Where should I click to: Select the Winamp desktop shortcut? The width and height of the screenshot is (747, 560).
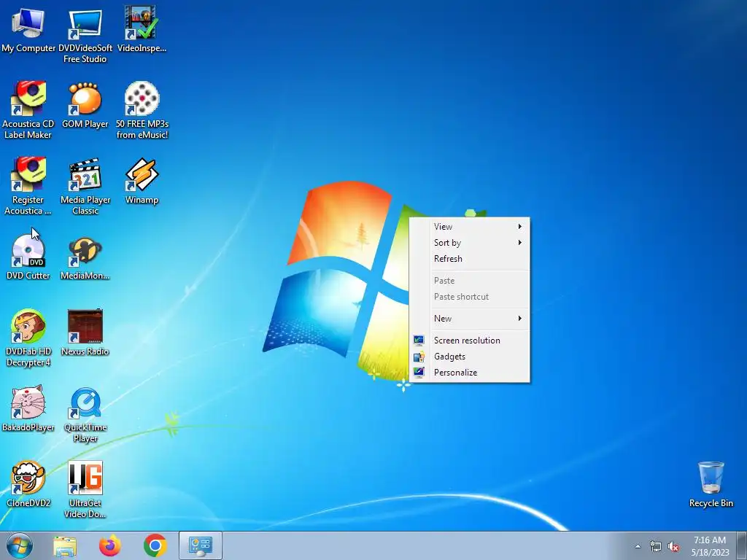(142, 181)
